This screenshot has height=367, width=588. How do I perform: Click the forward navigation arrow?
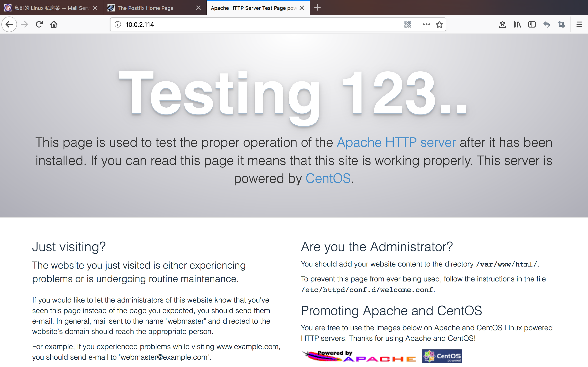point(24,24)
